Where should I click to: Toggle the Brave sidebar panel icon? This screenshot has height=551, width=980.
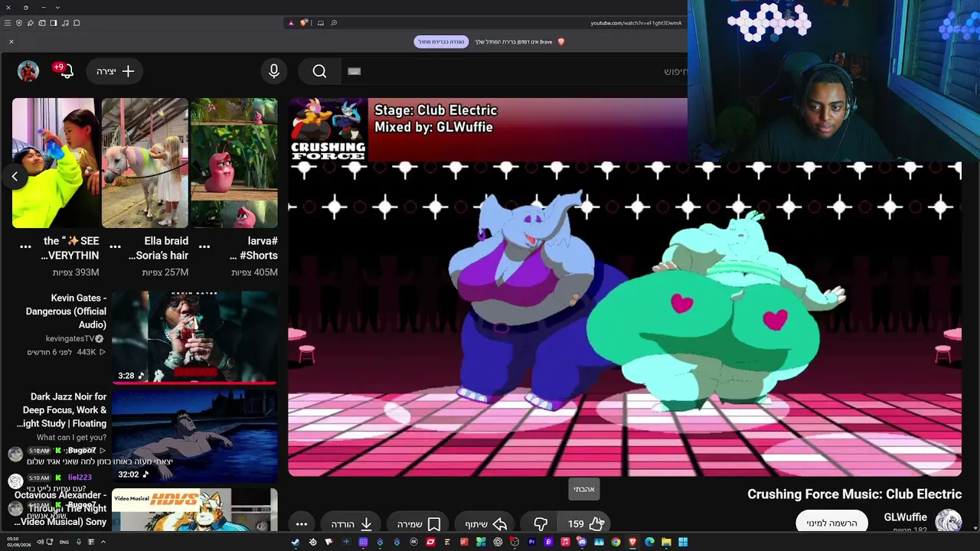54,23
